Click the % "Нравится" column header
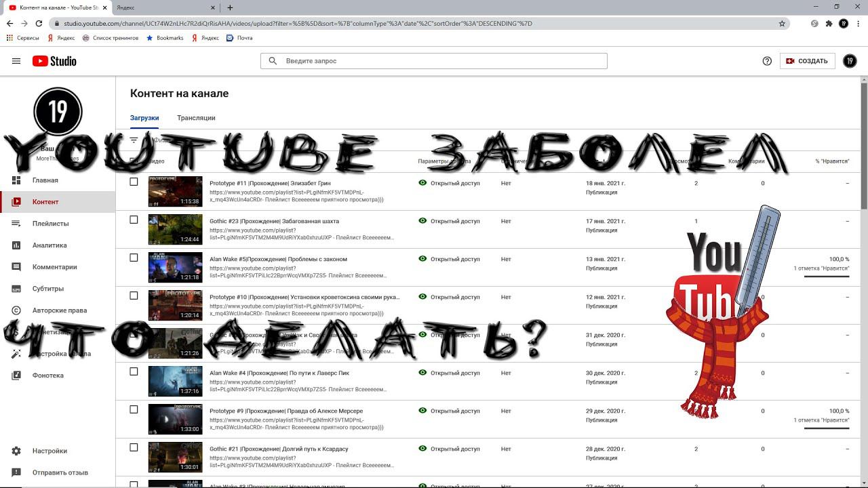The image size is (868, 488). coord(832,161)
